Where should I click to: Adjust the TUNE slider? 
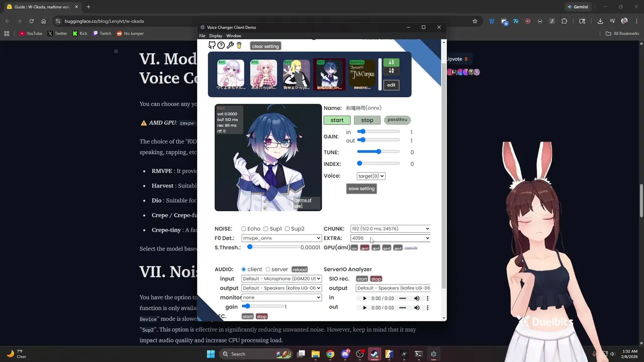point(378,152)
